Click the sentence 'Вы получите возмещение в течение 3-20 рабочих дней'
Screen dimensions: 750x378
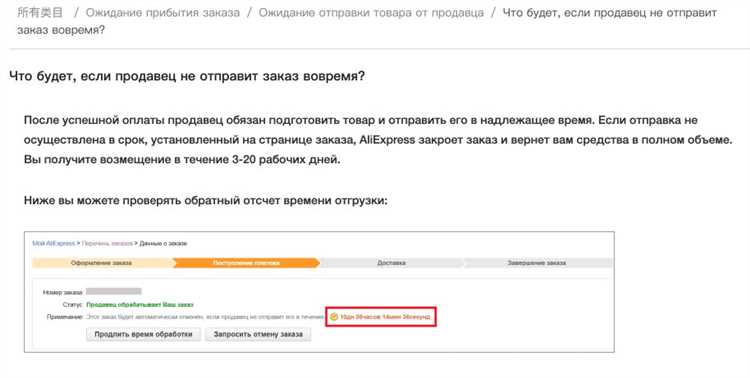coord(182,160)
